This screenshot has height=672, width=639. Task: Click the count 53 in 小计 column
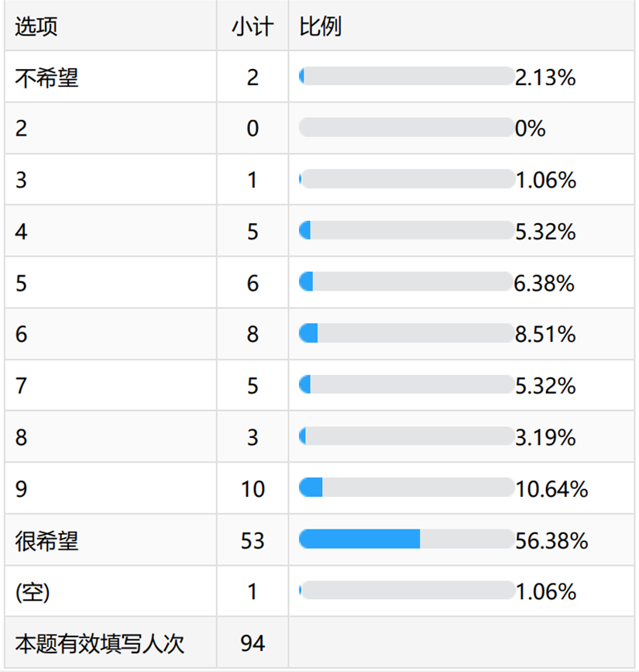[253, 540]
